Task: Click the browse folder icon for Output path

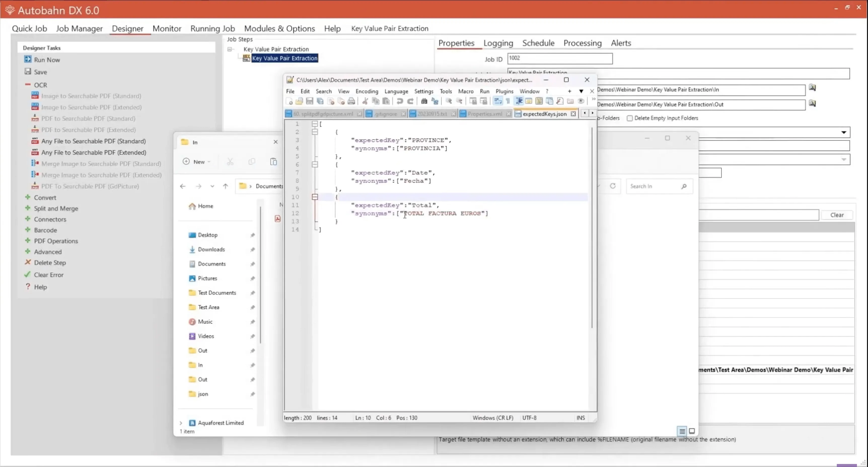Action: tap(812, 103)
